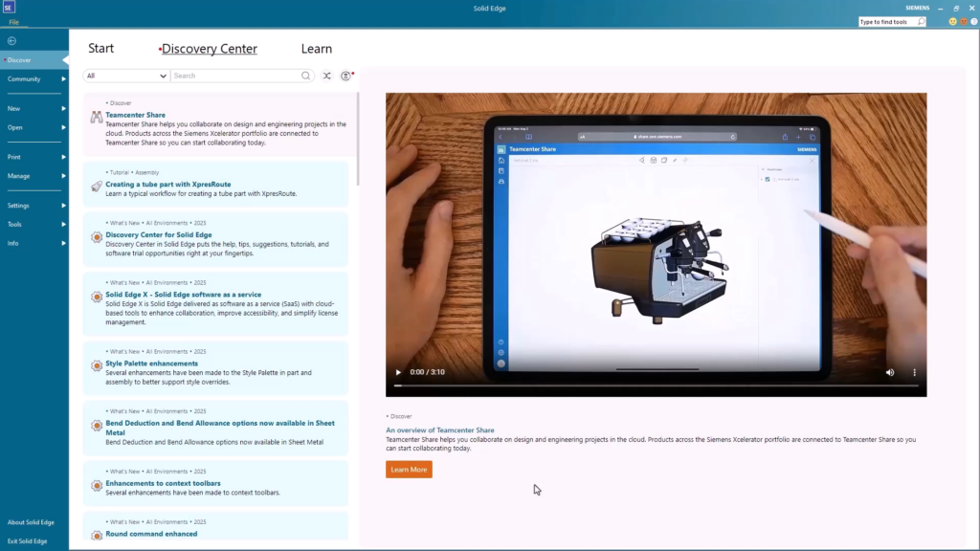
Task: Send negative feedback with the orange frown face
Action: pyautogui.click(x=963, y=21)
